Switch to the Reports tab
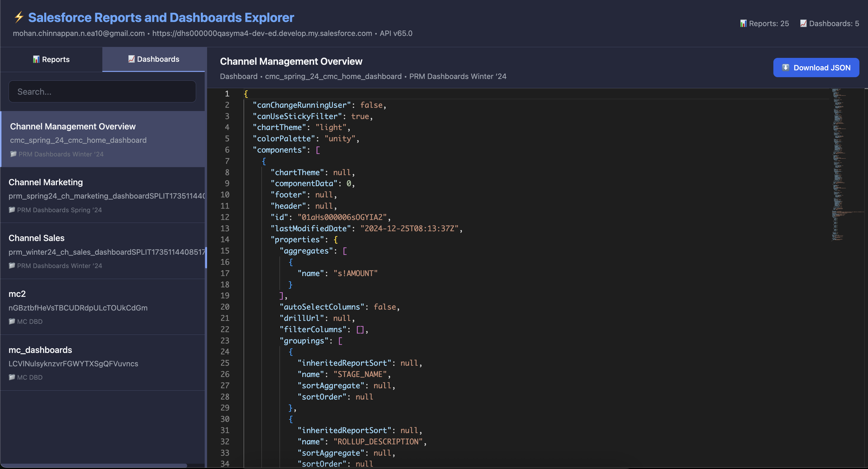This screenshot has width=868, height=469. click(x=51, y=59)
